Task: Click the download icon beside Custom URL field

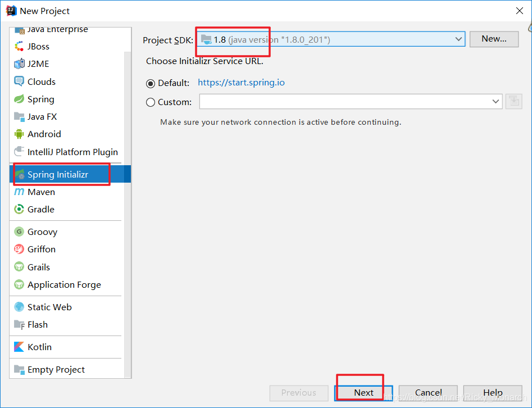Action: click(513, 102)
